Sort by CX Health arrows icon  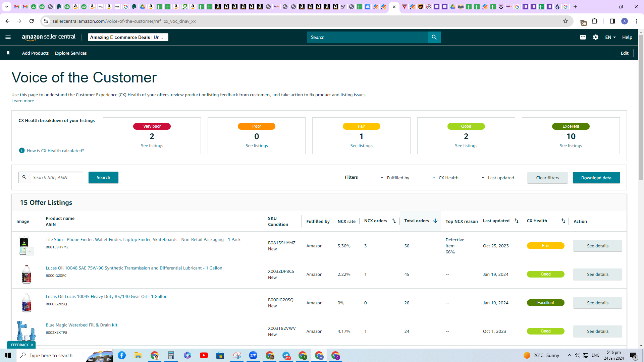[563, 221]
